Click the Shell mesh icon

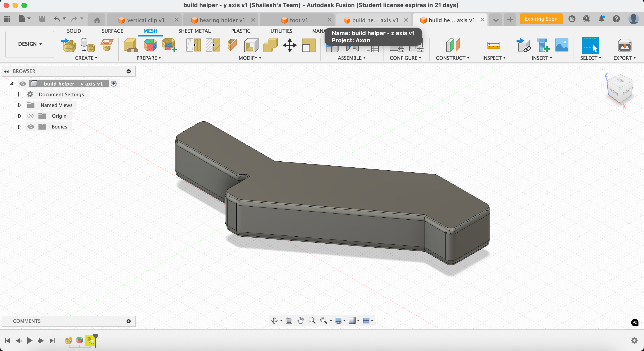[x=251, y=45]
